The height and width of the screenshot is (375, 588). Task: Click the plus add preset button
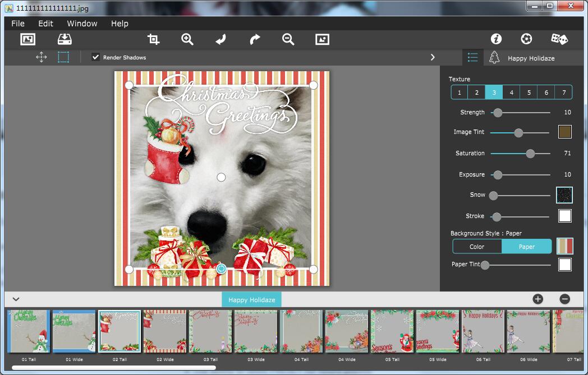[538, 299]
